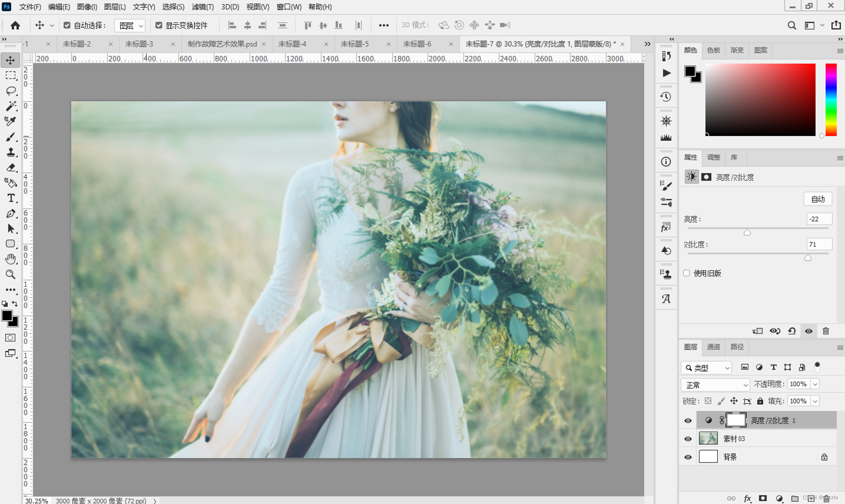The image size is (845, 504).
Task: Switch to the 制作故障艺术效果.psd tab
Action: [222, 44]
